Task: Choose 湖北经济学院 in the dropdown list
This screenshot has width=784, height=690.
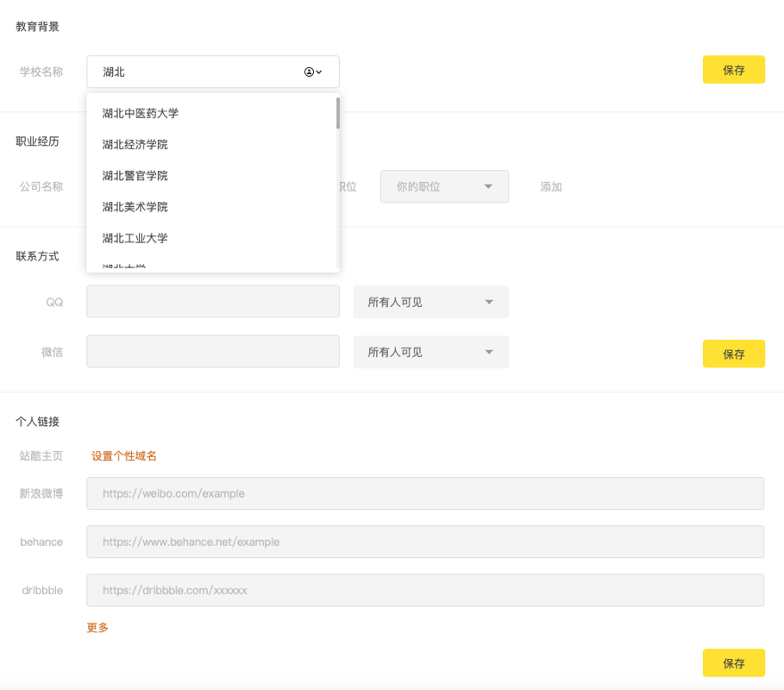Action: coord(135,145)
